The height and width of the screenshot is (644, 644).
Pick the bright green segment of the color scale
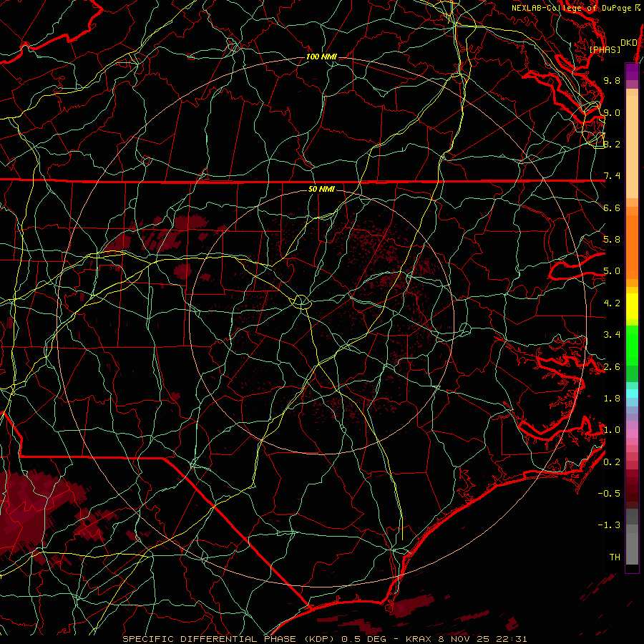pyautogui.click(x=632, y=345)
